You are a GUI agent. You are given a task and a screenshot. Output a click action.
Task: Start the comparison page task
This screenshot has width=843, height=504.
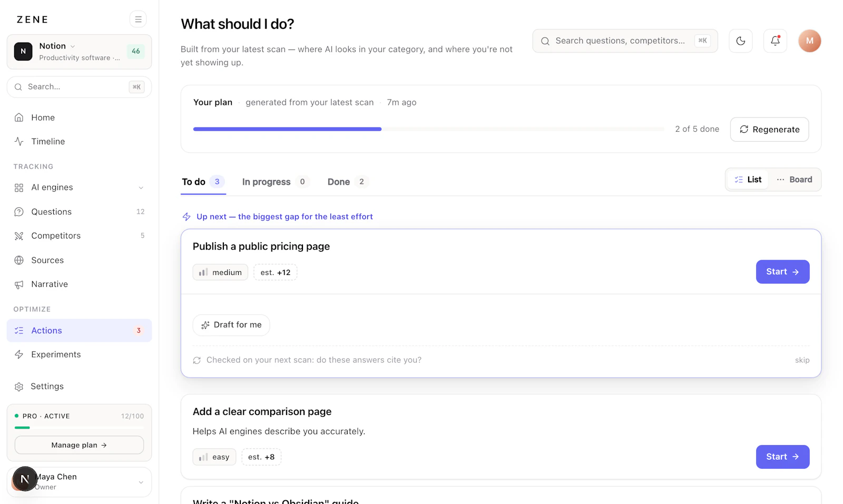[x=782, y=457]
